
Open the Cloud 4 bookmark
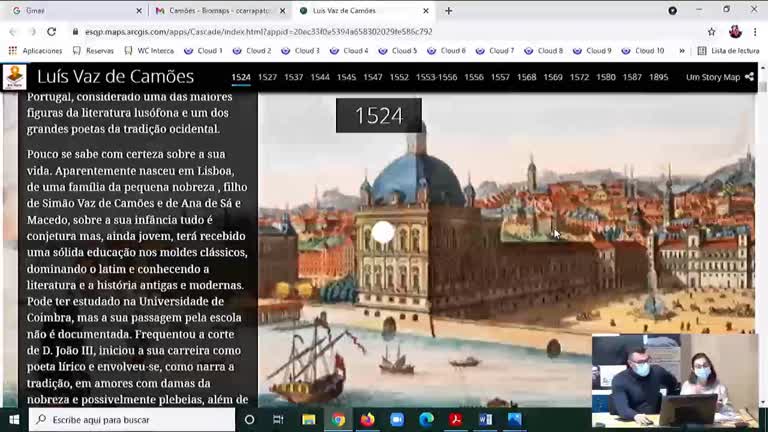click(349, 50)
